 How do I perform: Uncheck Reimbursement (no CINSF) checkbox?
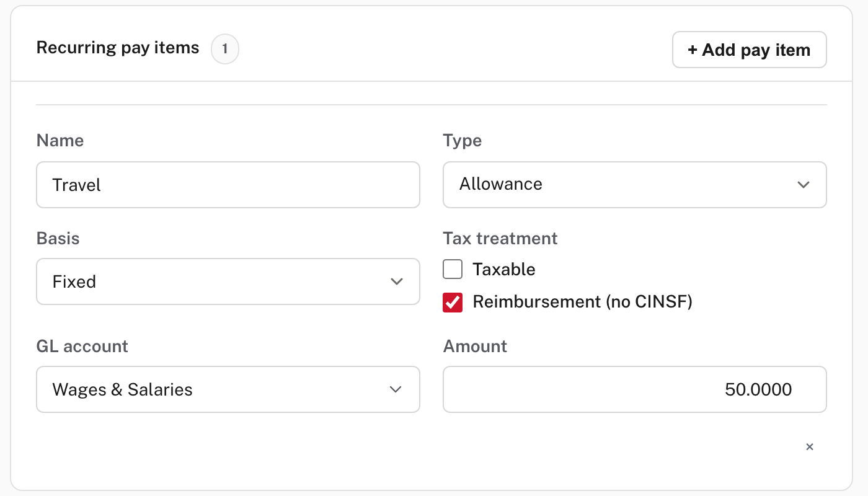pos(453,302)
